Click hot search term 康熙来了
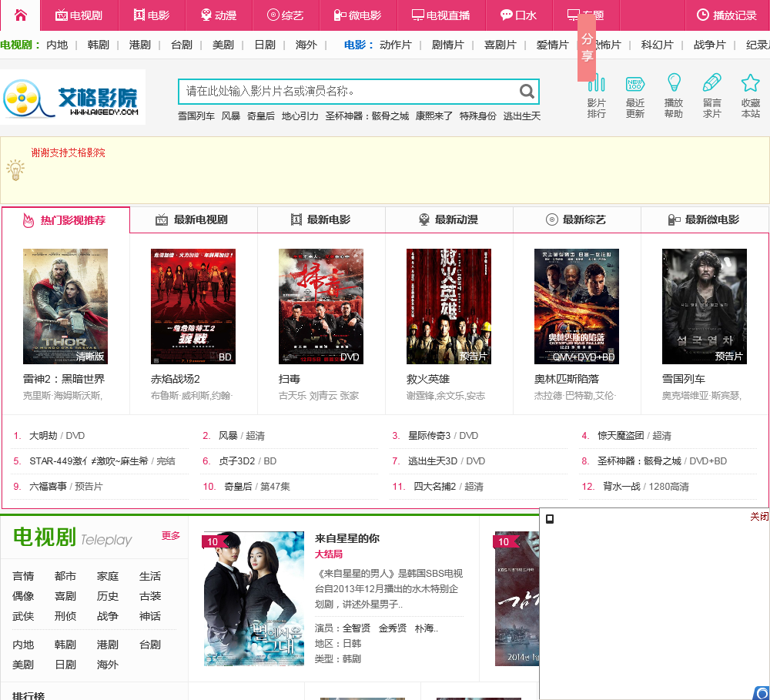Viewport: 770px width, 700px height. [434, 116]
